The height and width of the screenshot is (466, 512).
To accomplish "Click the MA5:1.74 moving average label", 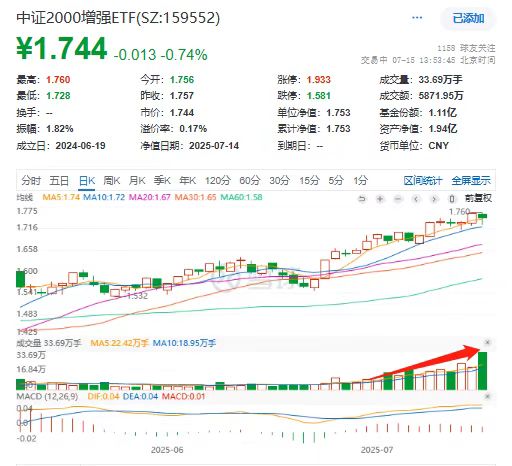I will pyautogui.click(x=61, y=197).
